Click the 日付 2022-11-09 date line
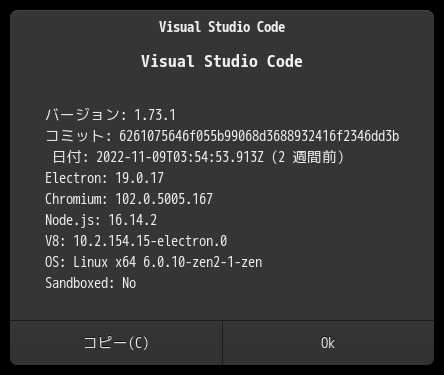 (198, 157)
